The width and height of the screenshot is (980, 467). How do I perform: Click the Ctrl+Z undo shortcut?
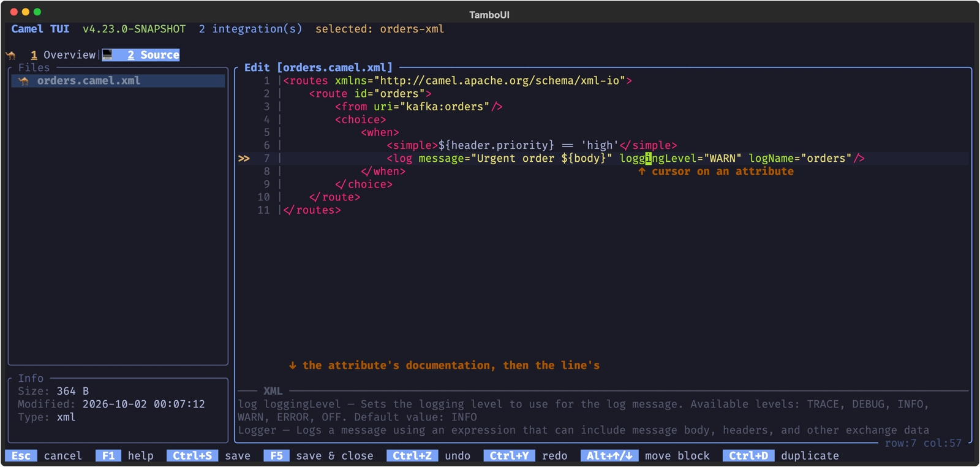[x=429, y=456]
